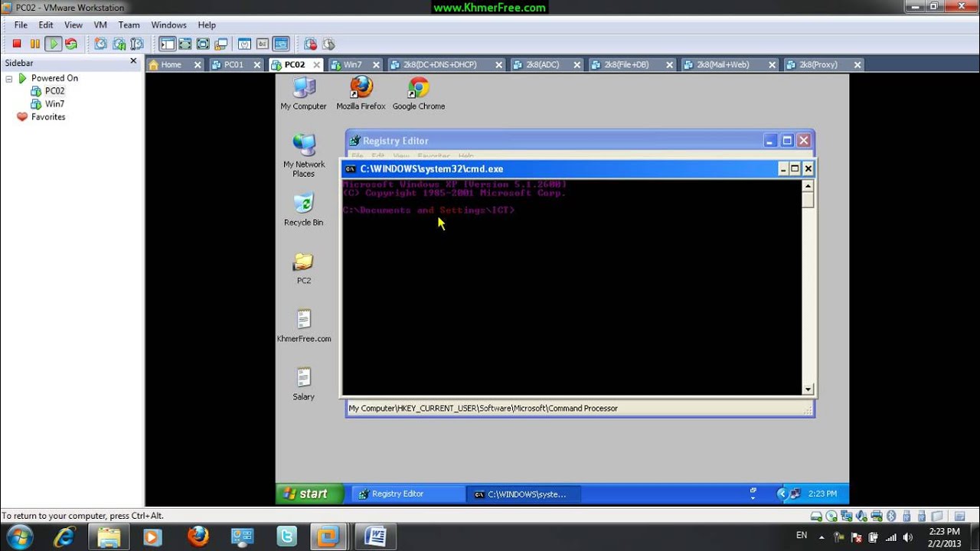Screen dimensions: 980x551
Task: Select Google Chrome desktop shortcut
Action: pos(419,94)
